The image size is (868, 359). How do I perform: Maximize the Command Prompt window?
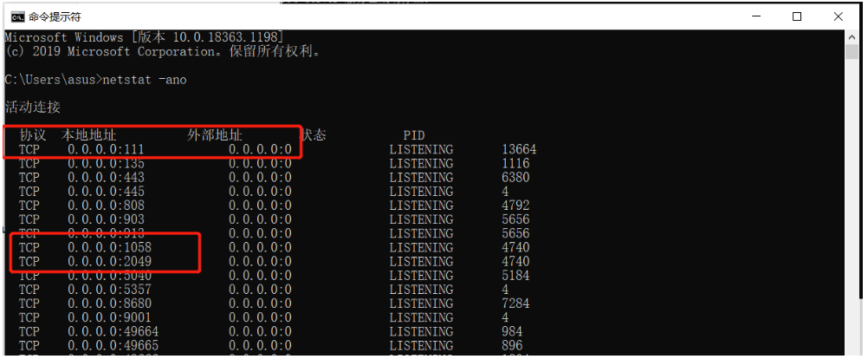pos(797,16)
